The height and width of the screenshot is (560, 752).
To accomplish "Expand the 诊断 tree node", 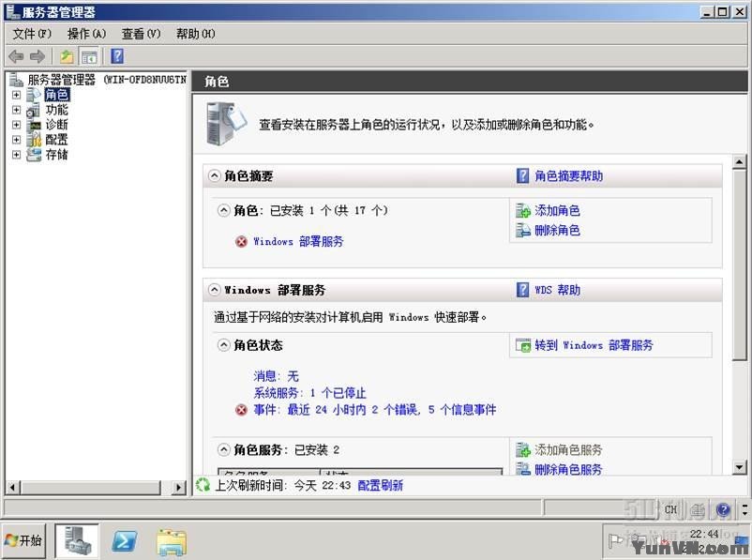I will tap(16, 125).
